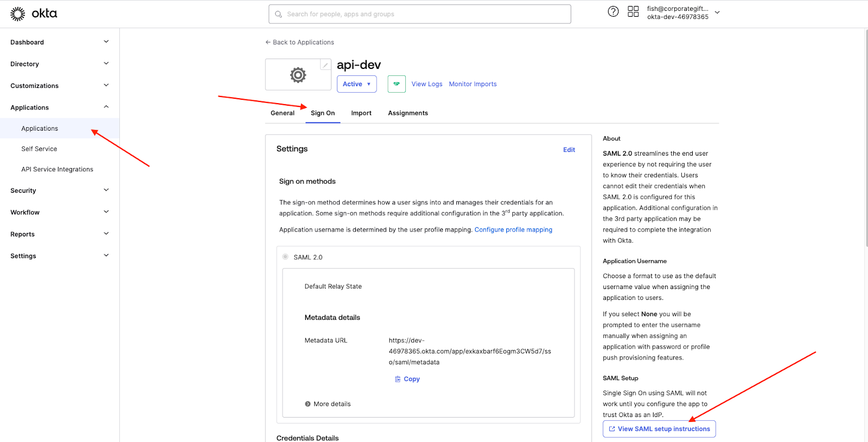Viewport: 868px width, 442px height.
Task: Click the gear application logo thumbnail
Action: point(298,75)
